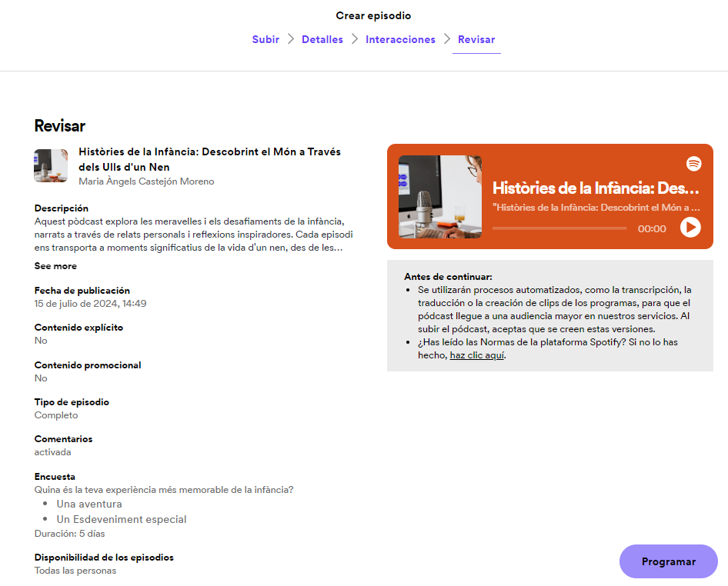Click the poll question text

[x=164, y=490]
